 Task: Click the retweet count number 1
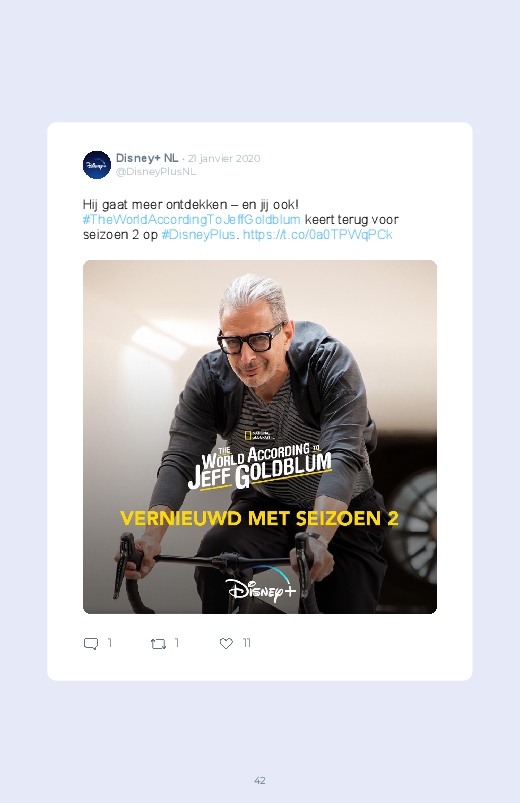pyautogui.click(x=177, y=643)
